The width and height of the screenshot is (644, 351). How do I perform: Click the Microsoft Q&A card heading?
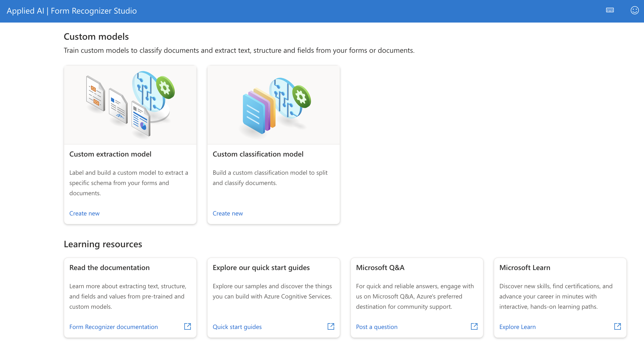click(380, 267)
